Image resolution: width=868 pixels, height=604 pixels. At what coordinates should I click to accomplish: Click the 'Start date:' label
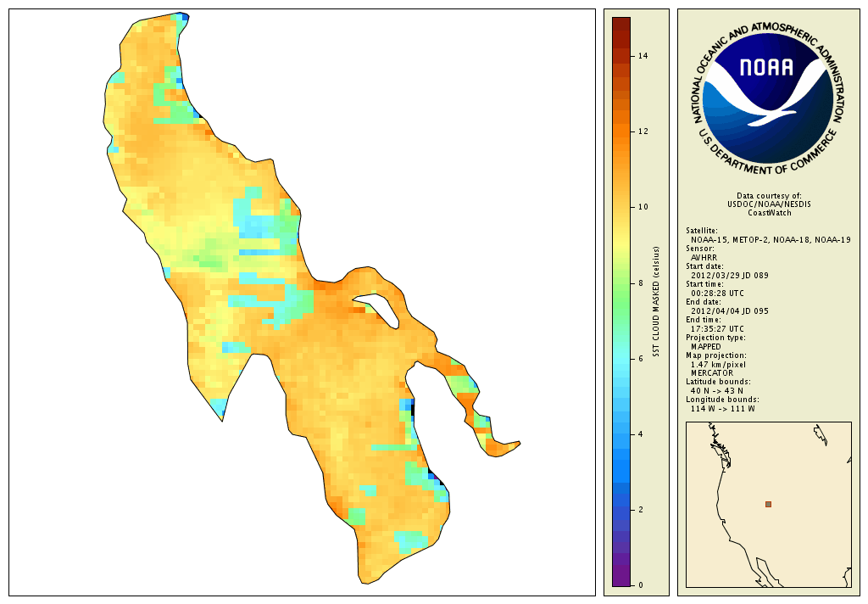coord(704,266)
